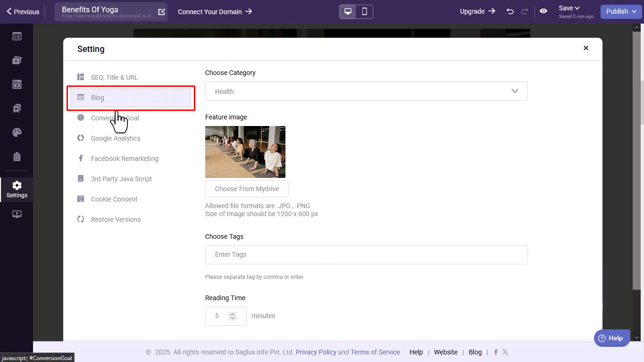Switch to mobile view icon

pos(364,11)
